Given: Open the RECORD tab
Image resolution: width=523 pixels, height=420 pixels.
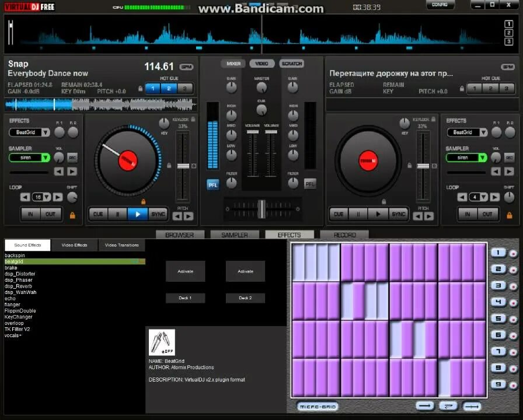Looking at the screenshot, I should pyautogui.click(x=344, y=235).
